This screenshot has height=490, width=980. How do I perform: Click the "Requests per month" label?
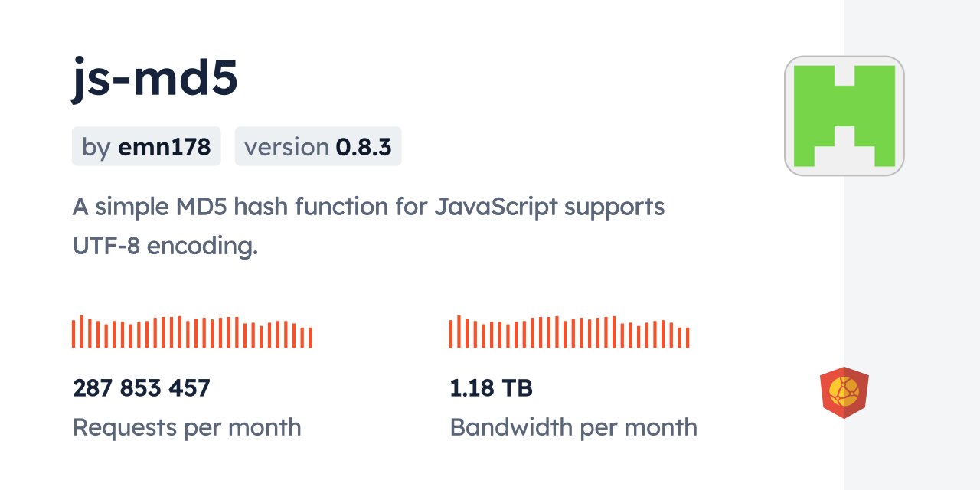tap(187, 427)
